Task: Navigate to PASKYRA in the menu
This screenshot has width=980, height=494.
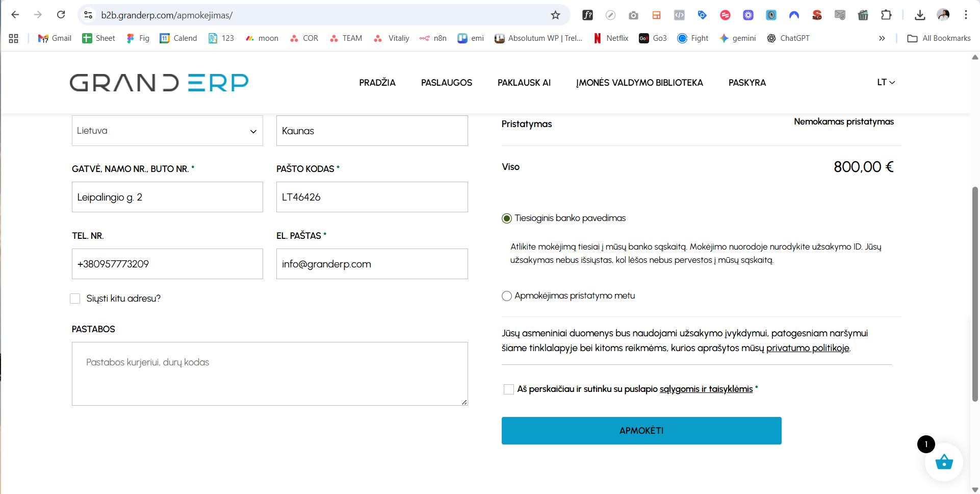Action: point(747,83)
